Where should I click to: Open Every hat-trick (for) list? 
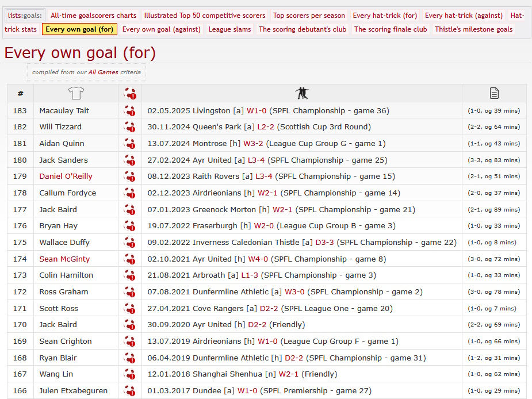385,16
